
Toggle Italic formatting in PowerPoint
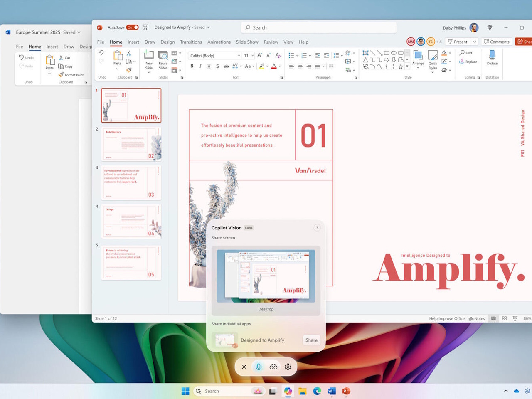200,66
